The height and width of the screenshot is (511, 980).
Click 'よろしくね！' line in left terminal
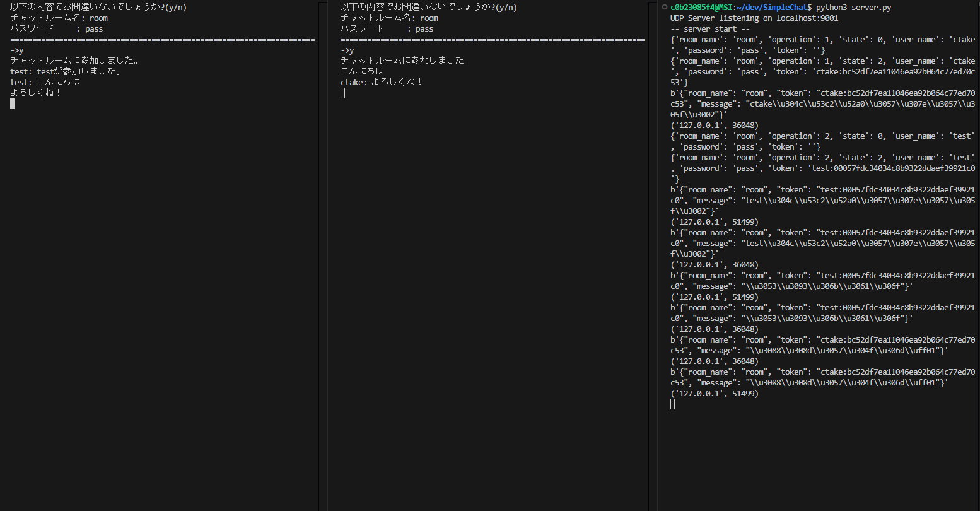[x=36, y=93]
